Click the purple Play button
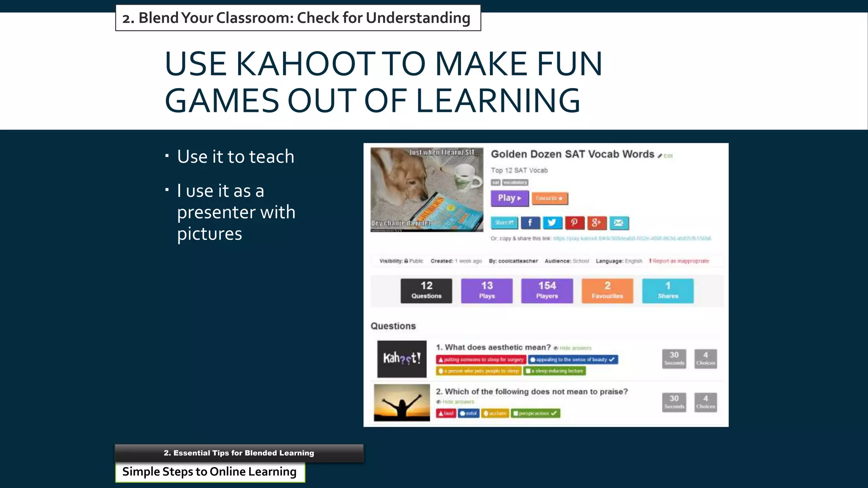 (509, 198)
